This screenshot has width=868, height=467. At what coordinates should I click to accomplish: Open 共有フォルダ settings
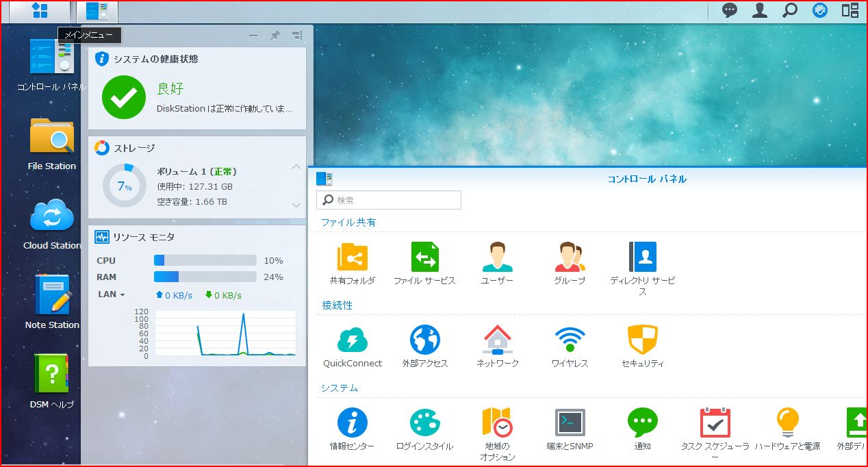(353, 264)
